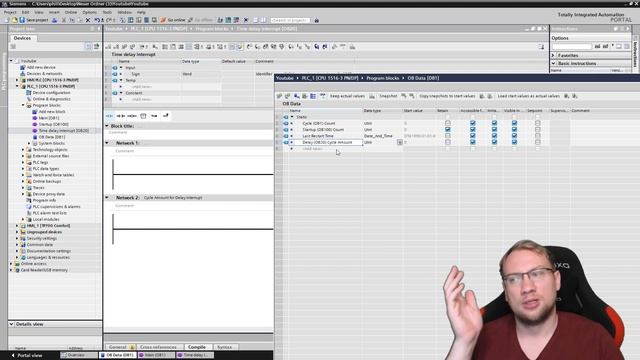The width and height of the screenshot is (640, 360).
Task: Collapse Block title section
Action: (107, 126)
